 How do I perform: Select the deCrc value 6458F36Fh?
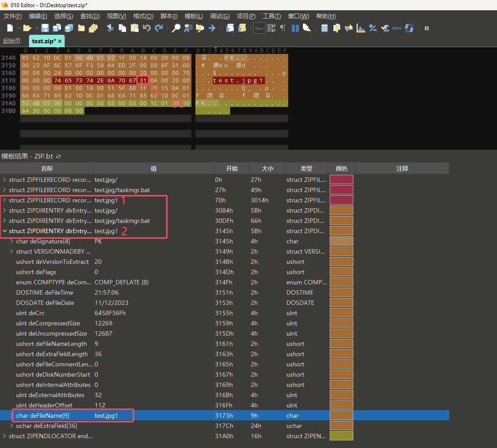pyautogui.click(x=110, y=313)
